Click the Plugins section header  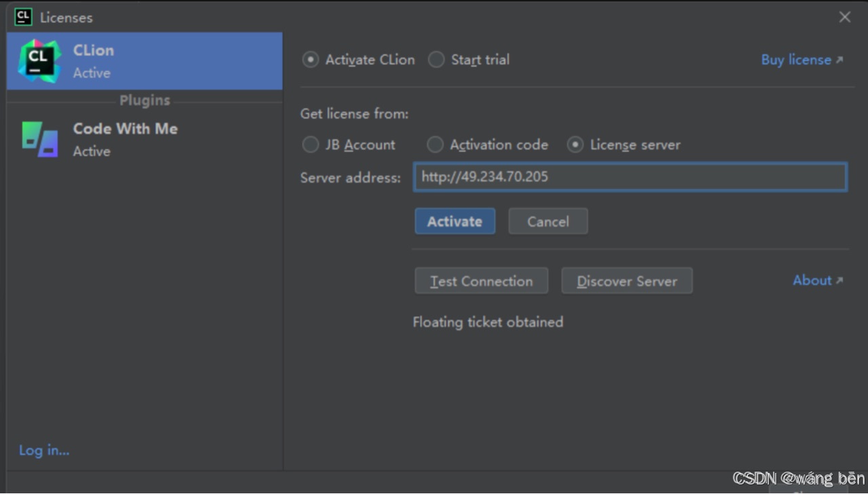point(144,100)
